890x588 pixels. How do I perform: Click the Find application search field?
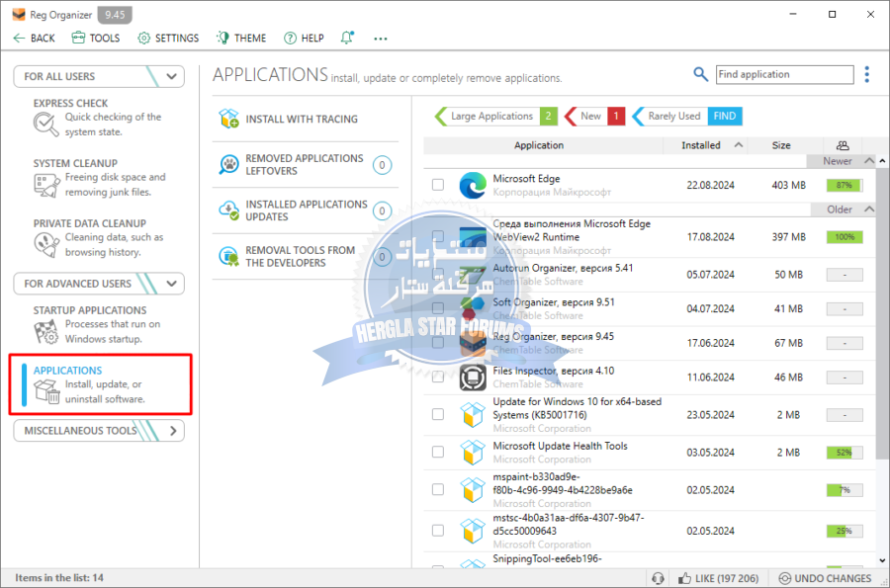pyautogui.click(x=783, y=74)
